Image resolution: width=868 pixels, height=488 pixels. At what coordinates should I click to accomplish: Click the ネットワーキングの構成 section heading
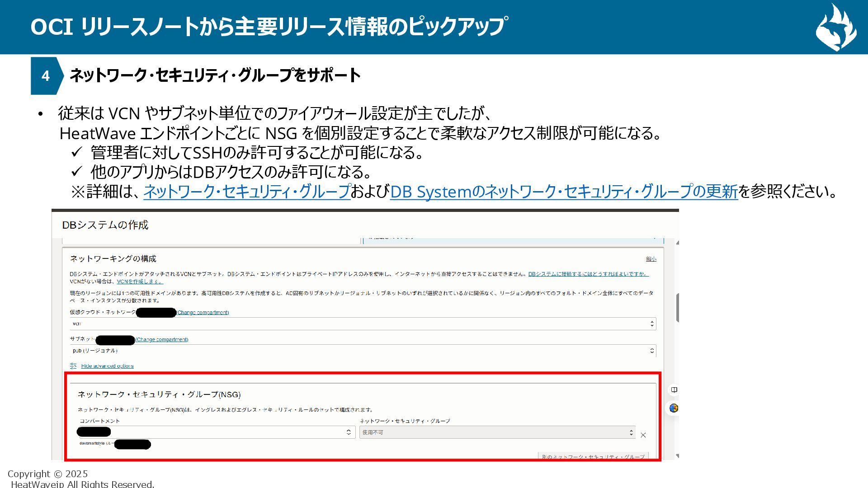point(113,258)
